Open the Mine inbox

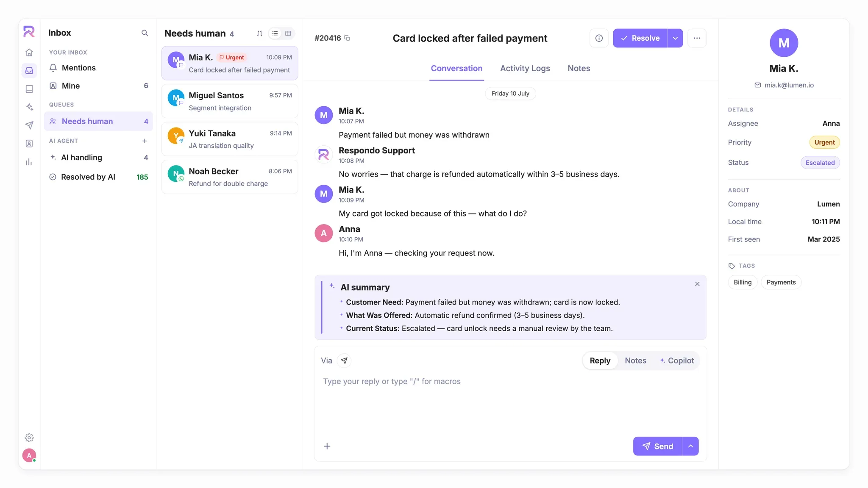[98, 86]
